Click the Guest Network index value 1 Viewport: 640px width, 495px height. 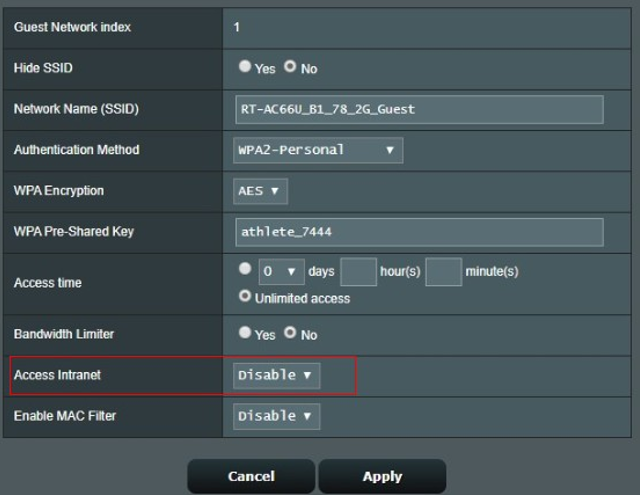(237, 27)
